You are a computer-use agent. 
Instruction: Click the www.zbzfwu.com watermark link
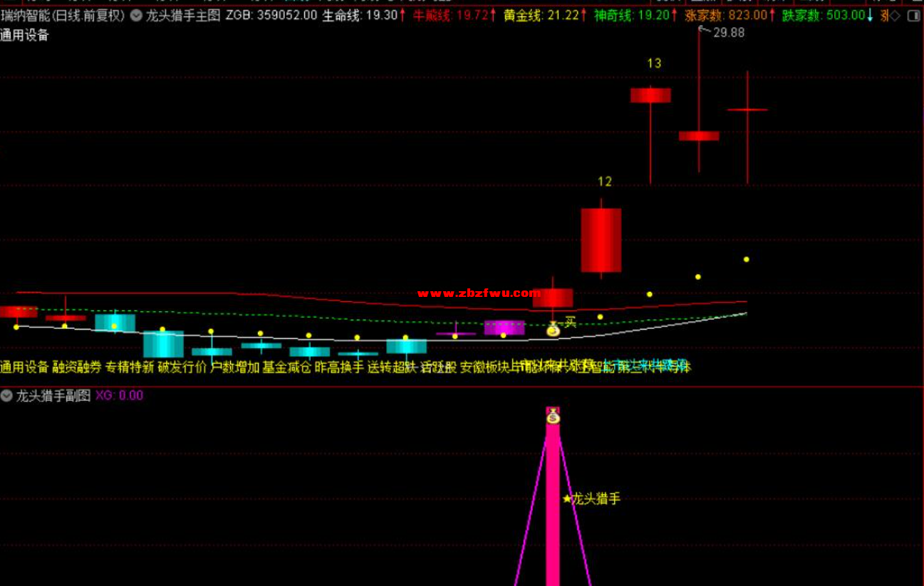479,293
